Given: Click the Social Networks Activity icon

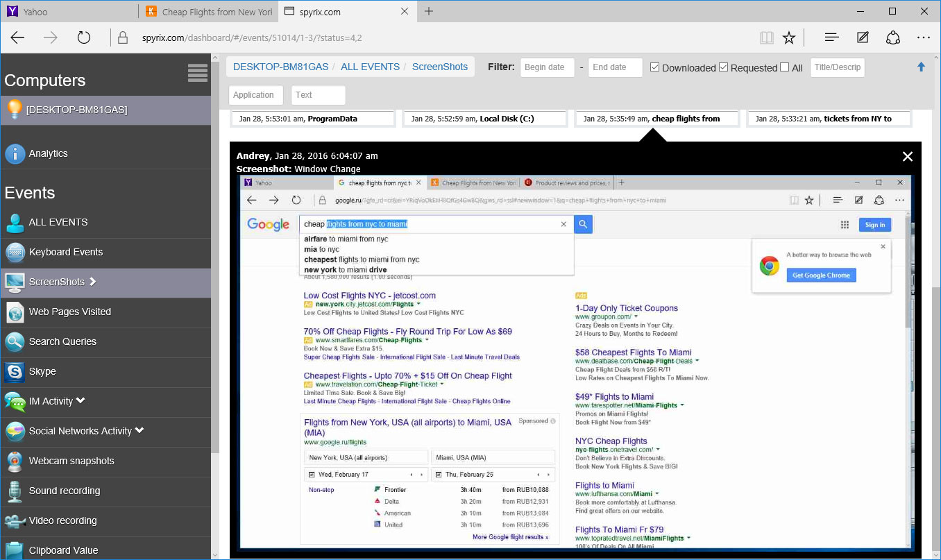Looking at the screenshot, I should click(15, 432).
